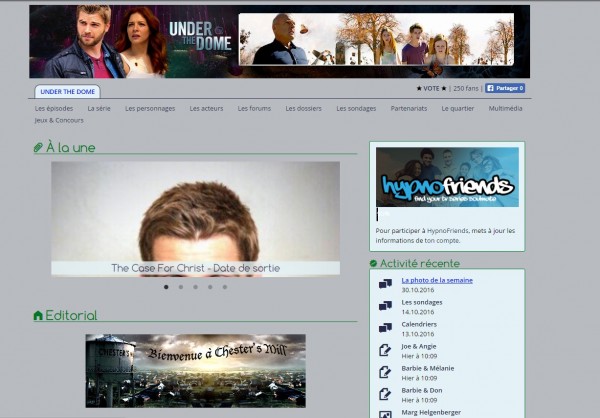600x418 pixels.
Task: Click edit icon next to Barbie & Don
Action: click(x=385, y=394)
